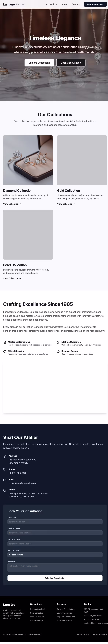Follow the Diamond Collection View Collection link
The height and width of the screenshot is (644, 108).
12,204
